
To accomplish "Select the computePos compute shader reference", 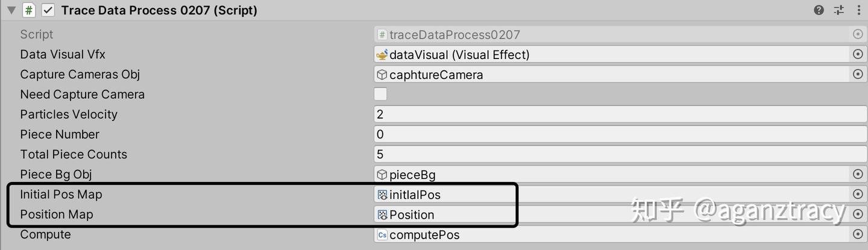I will coord(603,234).
